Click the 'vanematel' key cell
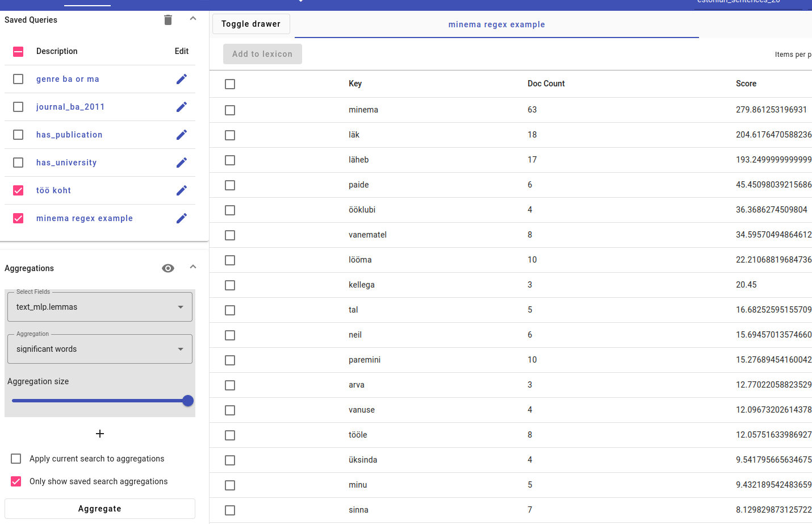 (x=367, y=235)
